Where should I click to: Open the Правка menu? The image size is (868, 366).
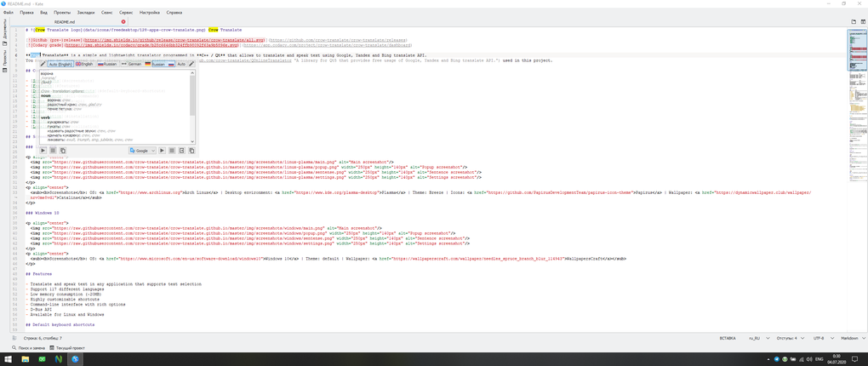click(x=26, y=12)
